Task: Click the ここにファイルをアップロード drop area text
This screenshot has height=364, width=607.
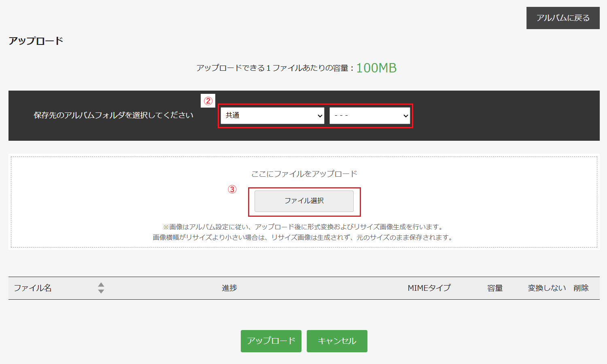Action: (x=304, y=174)
